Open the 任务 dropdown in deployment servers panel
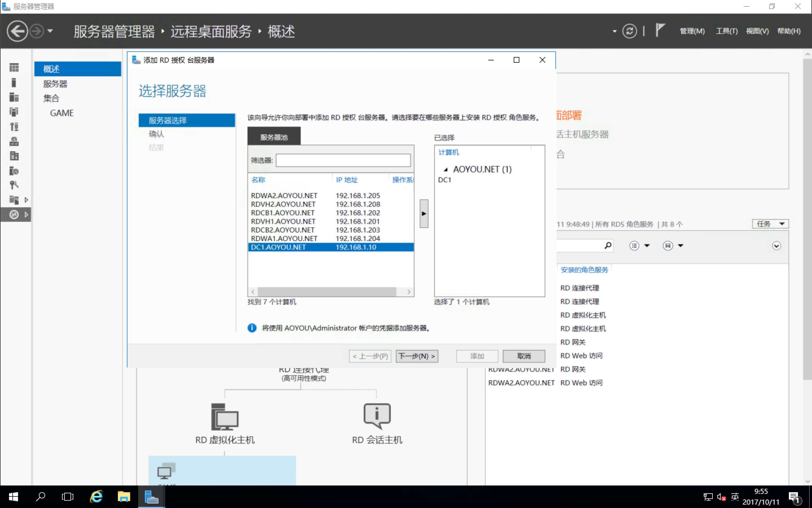The image size is (812, 508). [770, 224]
